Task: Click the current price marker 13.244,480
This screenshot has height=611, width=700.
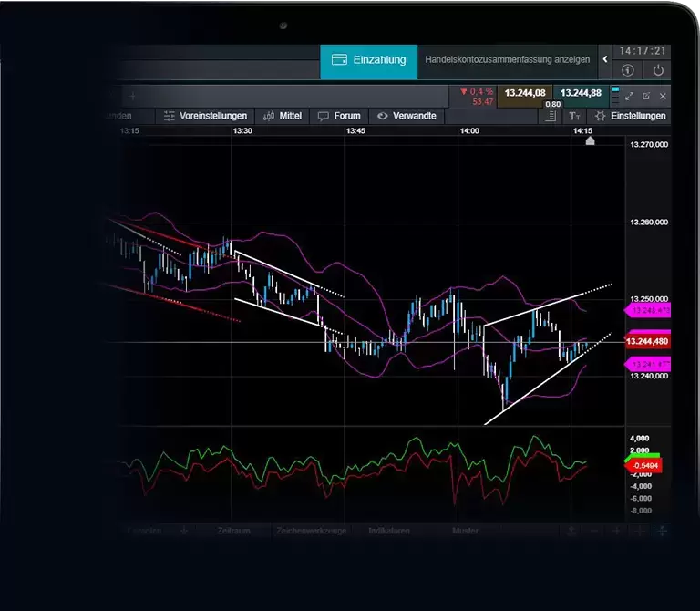Action: point(647,341)
